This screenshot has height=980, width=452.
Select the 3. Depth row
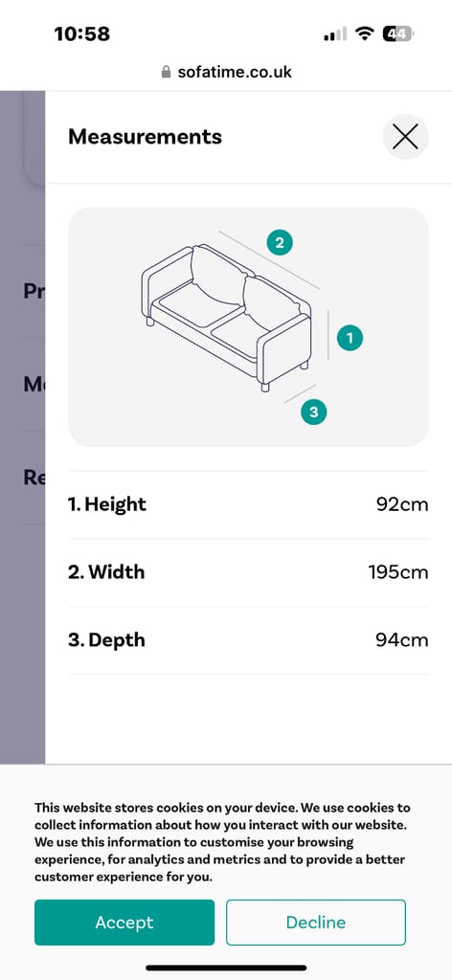click(248, 640)
